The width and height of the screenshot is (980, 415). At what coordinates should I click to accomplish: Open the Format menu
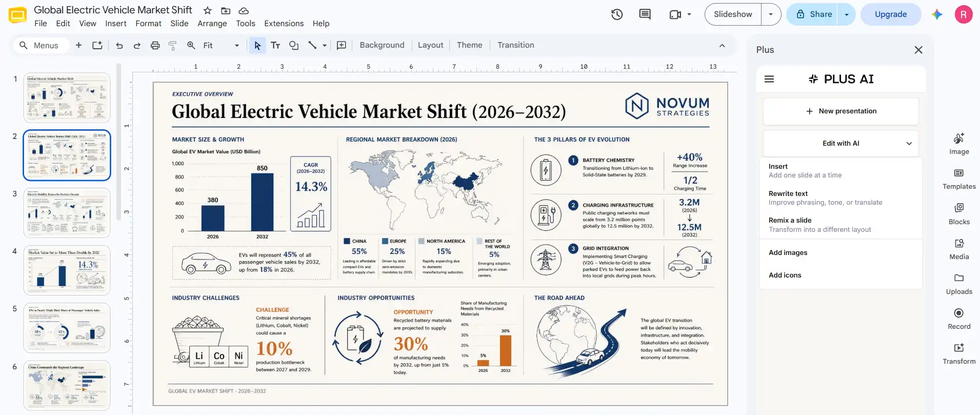click(x=148, y=24)
